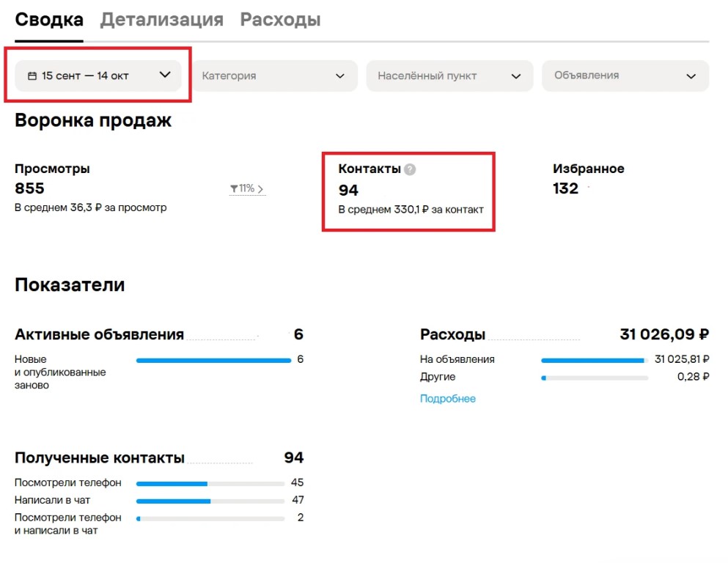
Task: Open the 11% conversion funnel link
Action: pyautogui.click(x=247, y=188)
